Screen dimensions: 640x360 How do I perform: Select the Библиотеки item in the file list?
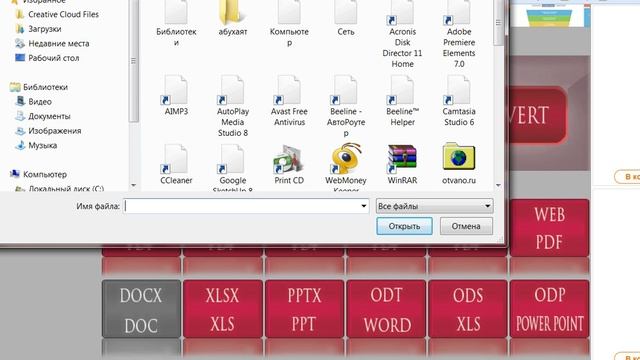176,23
